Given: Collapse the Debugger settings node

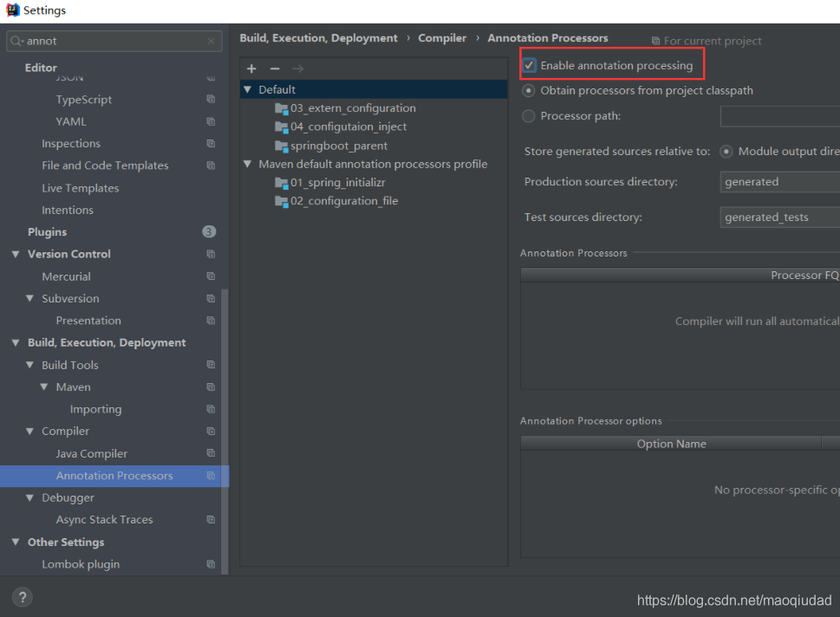Looking at the screenshot, I should pos(30,497).
